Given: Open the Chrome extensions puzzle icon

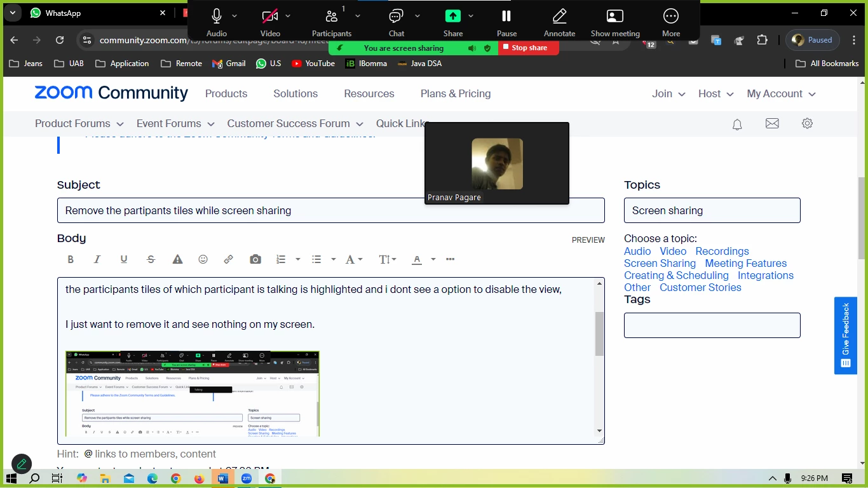Looking at the screenshot, I should coord(762,40).
